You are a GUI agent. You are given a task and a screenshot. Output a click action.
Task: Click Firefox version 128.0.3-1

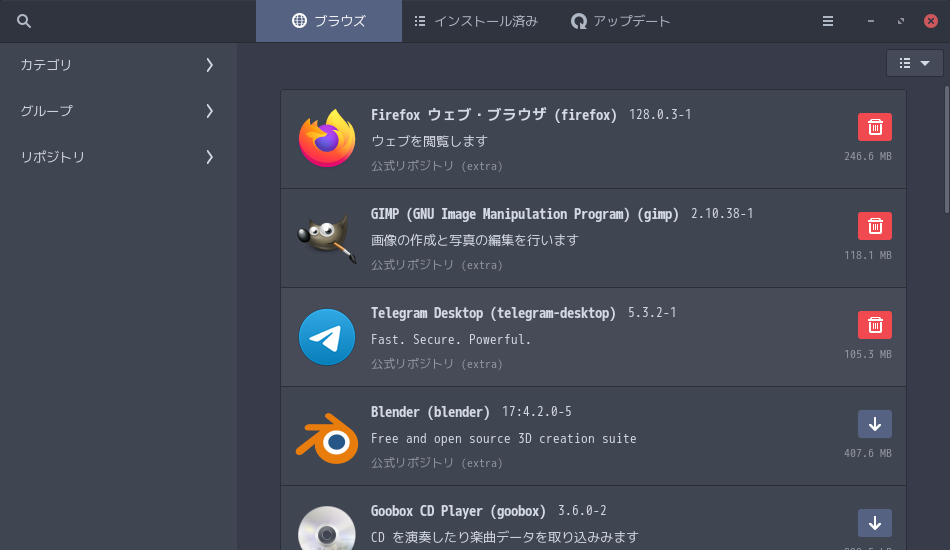[x=660, y=114]
